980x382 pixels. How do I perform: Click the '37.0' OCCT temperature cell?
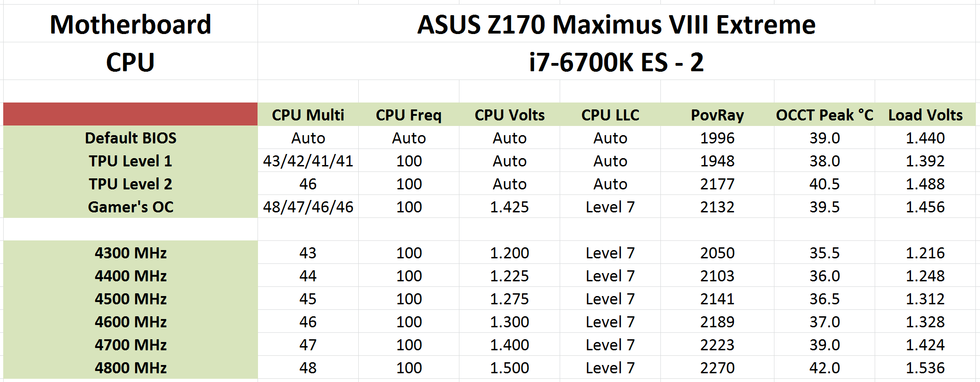click(x=825, y=321)
